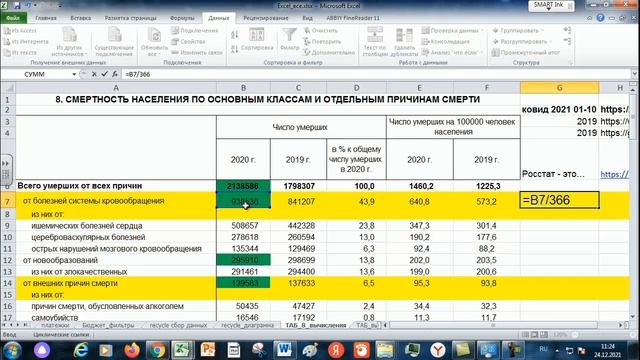Viewport: 640px width, 360px height.
Task: Confirm the formula with the checkmark button
Action: coord(104,74)
